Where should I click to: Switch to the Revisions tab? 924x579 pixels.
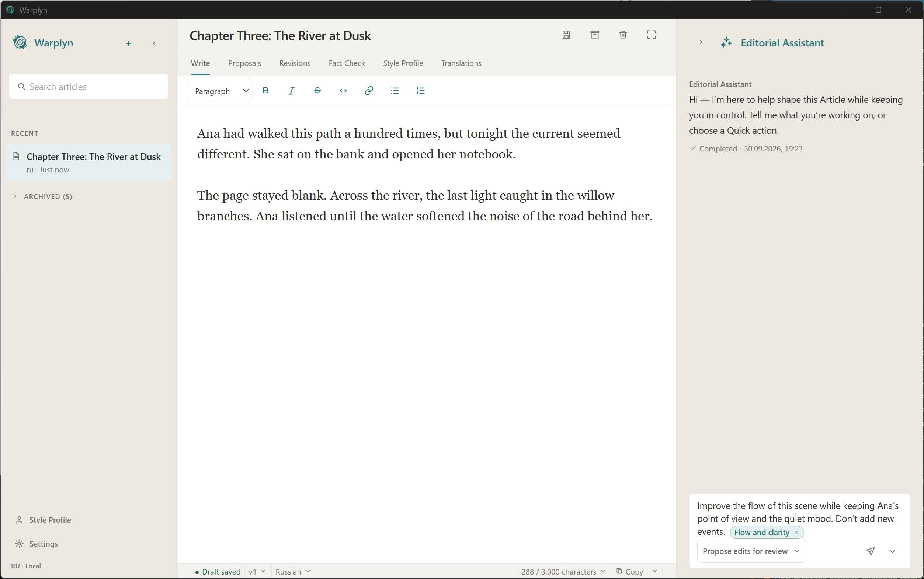tap(295, 63)
